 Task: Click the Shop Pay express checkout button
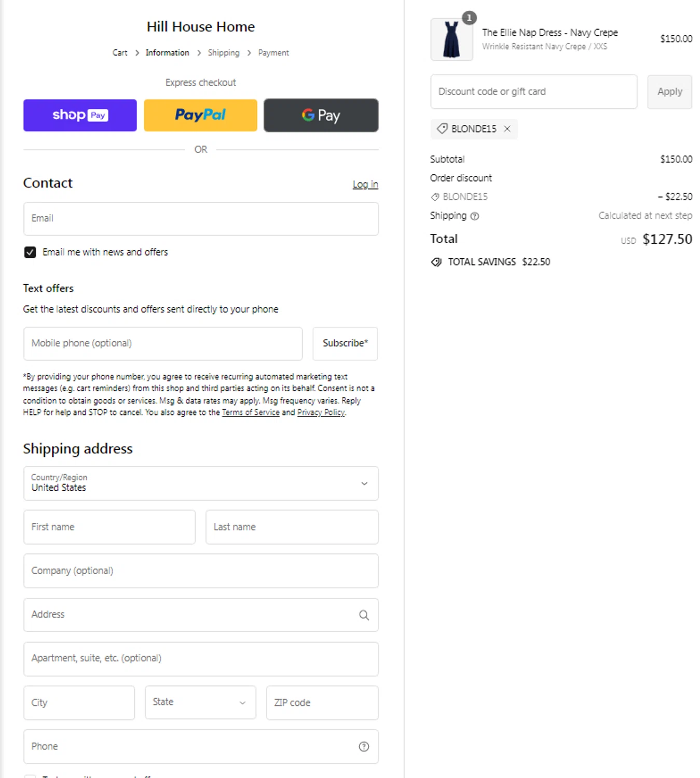[x=80, y=115]
